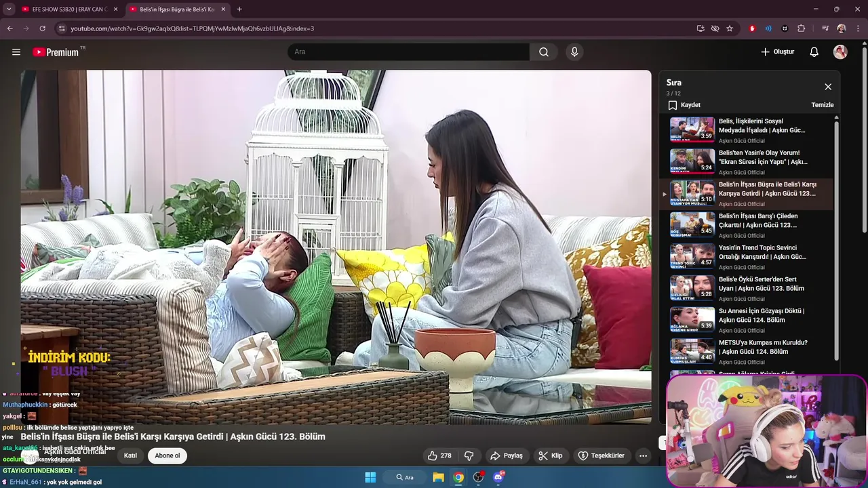The width and height of the screenshot is (868, 488).
Task: Select the Belis'in İfşası browser tab
Action: click(178, 9)
